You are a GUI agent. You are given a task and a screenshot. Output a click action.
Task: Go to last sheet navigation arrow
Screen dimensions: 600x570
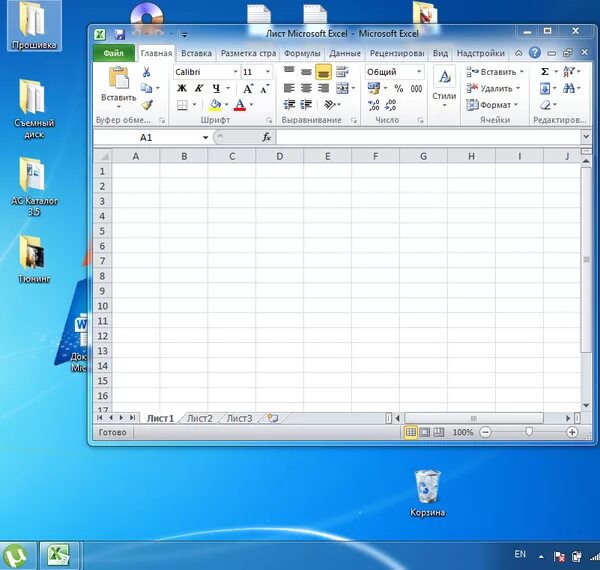(x=132, y=418)
